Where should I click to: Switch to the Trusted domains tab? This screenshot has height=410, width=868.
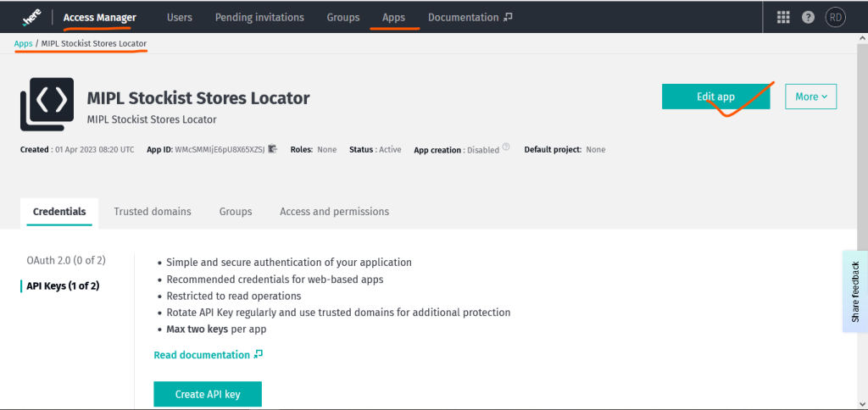pos(153,212)
